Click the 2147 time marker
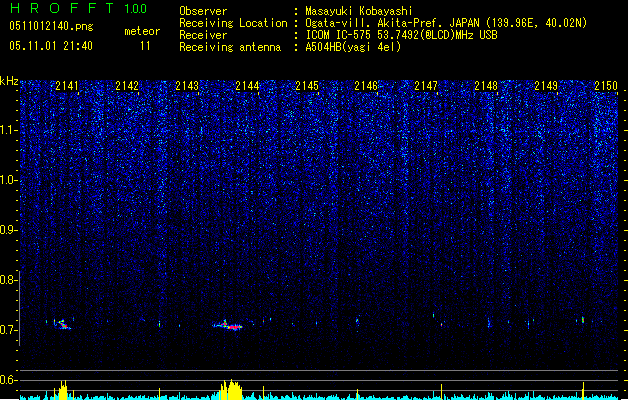Screen dimensions: 629x400 point(426,86)
